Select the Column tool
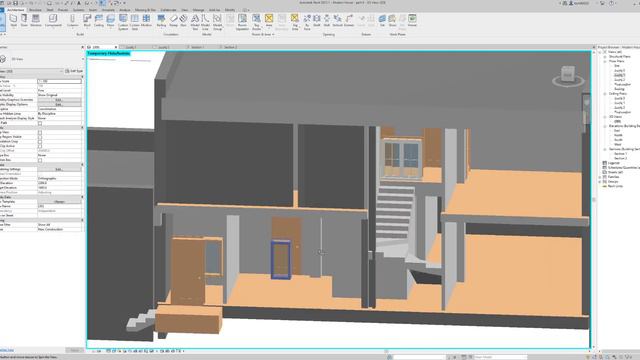 (x=73, y=20)
